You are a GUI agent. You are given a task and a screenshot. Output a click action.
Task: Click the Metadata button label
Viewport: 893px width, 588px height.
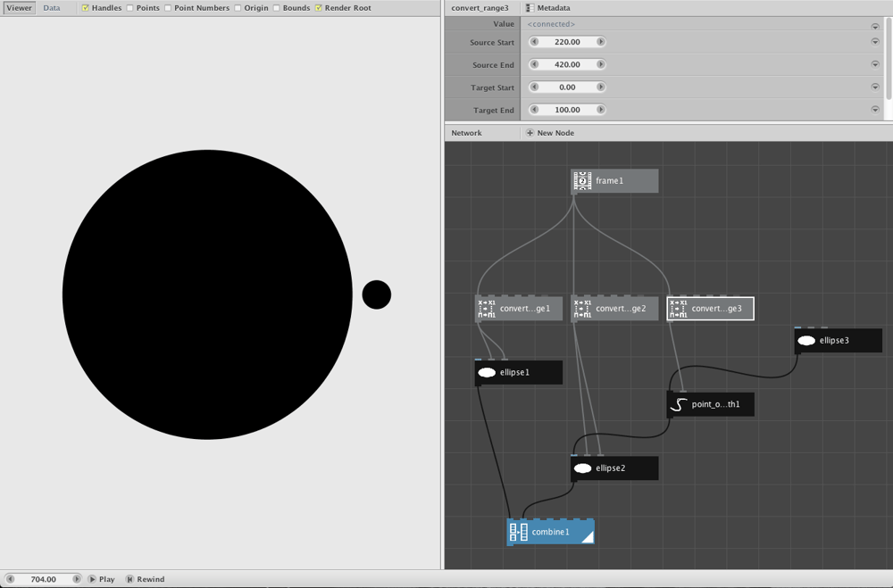(x=554, y=8)
